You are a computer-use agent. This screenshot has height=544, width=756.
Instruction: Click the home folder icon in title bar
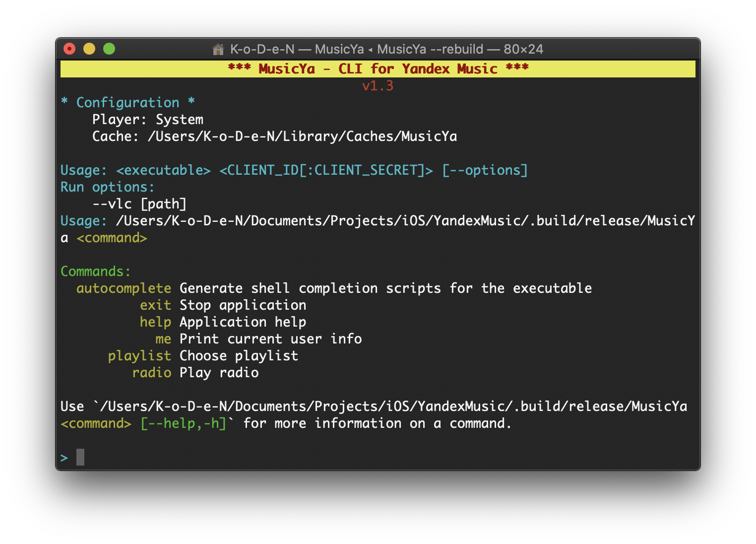click(218, 49)
